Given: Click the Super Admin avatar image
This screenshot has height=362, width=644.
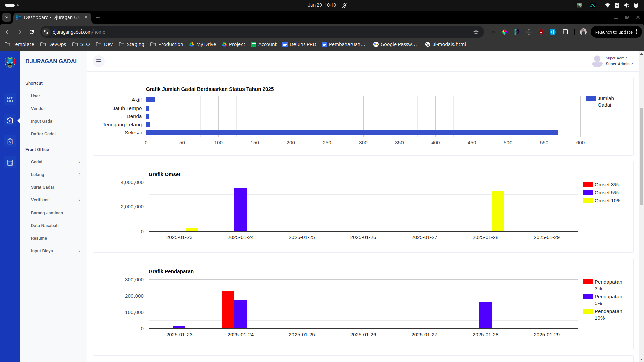Looking at the screenshot, I should click(597, 61).
